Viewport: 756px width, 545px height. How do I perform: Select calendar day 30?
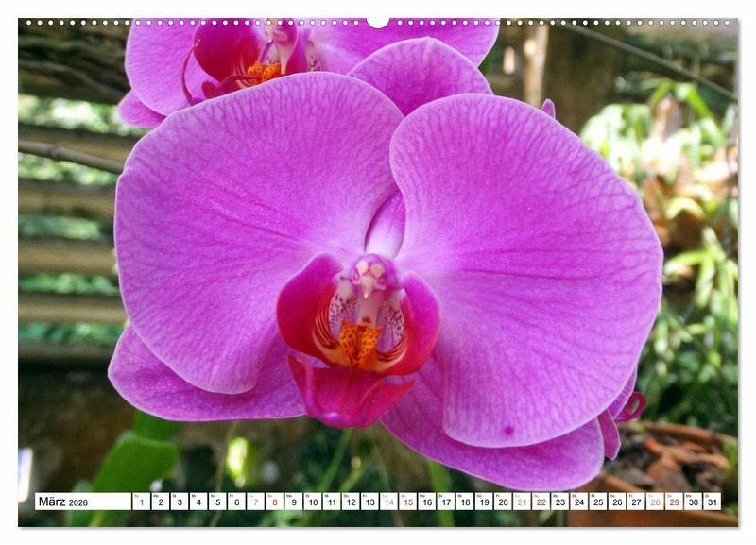coord(694,502)
